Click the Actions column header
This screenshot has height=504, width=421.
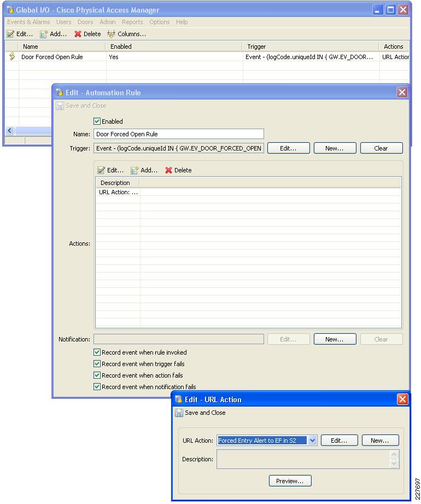(x=394, y=47)
